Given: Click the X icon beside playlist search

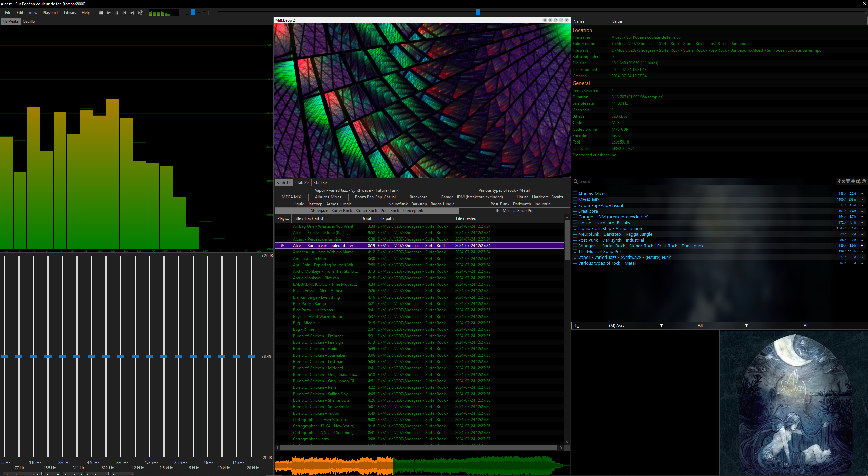Looking at the screenshot, I should (x=843, y=182).
